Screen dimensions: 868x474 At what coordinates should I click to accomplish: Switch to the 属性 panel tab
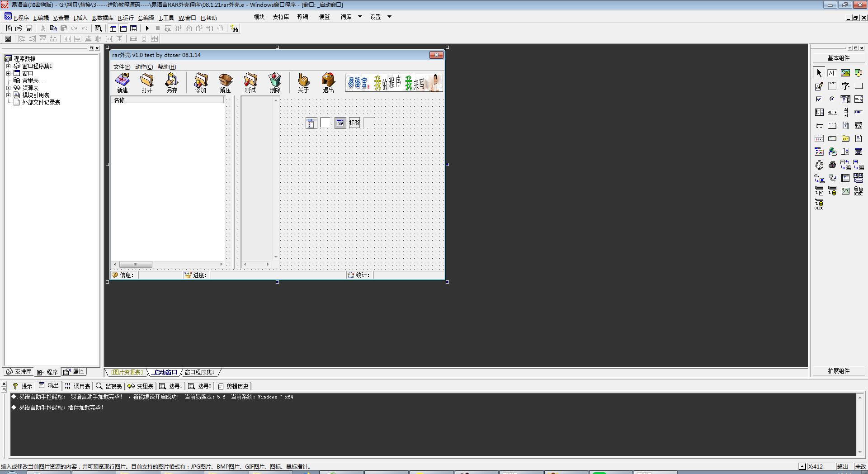point(74,372)
